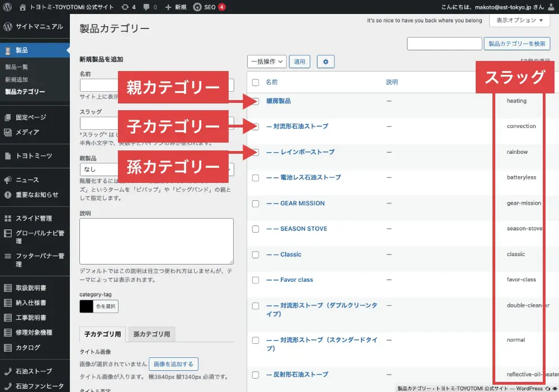The height and width of the screenshot is (392, 559).
Task: Sort by the 説明 column header
Action: pyautogui.click(x=392, y=82)
